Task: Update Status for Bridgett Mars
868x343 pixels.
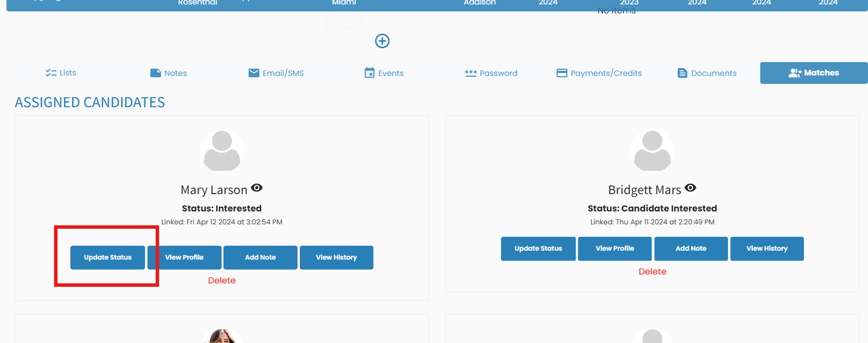Action: click(538, 249)
